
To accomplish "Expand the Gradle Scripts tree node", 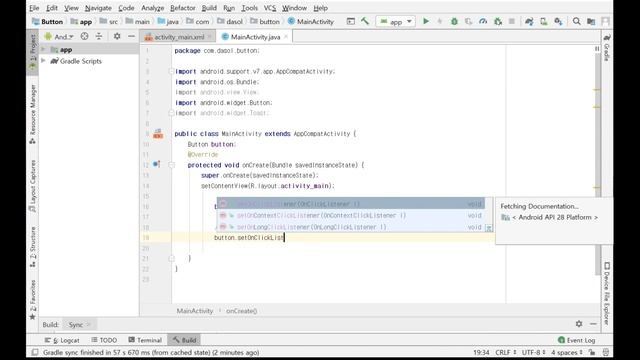I will click(43, 61).
